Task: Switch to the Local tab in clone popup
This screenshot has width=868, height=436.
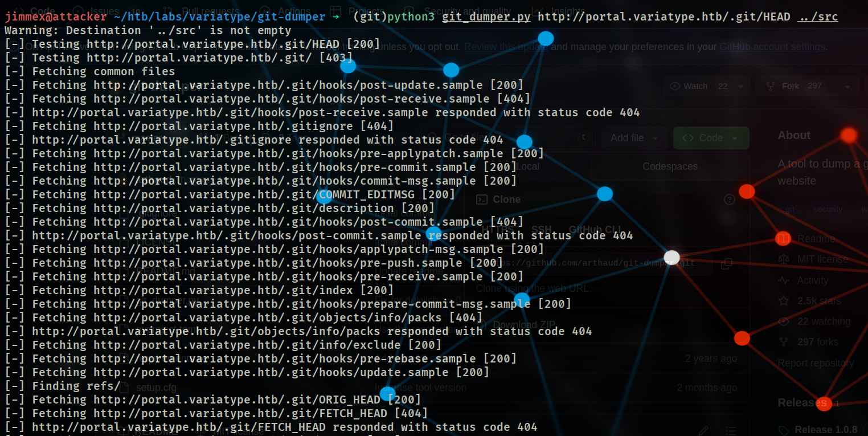Action: [x=528, y=166]
